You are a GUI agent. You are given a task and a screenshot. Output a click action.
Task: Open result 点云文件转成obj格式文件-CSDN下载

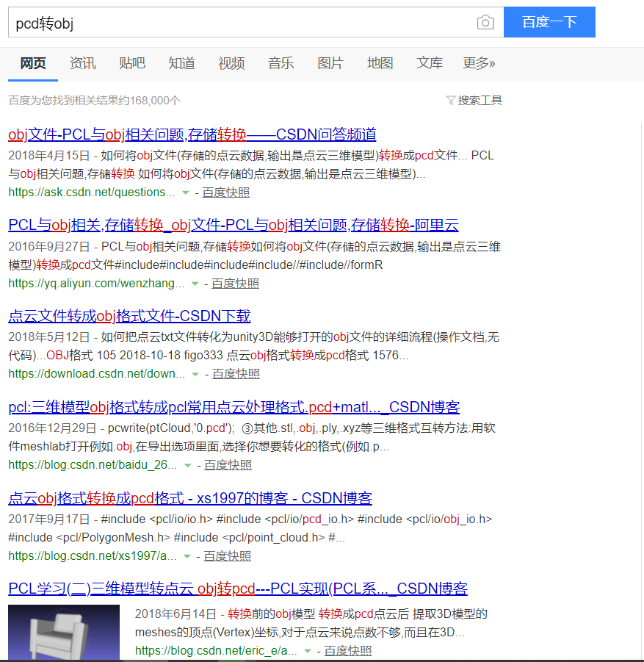tap(129, 316)
